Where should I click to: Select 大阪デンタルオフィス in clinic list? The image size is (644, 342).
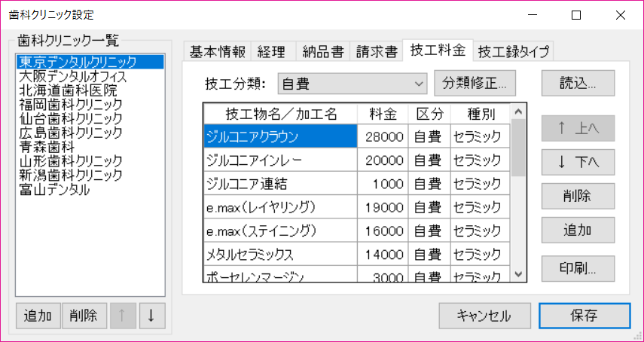pyautogui.click(x=72, y=76)
